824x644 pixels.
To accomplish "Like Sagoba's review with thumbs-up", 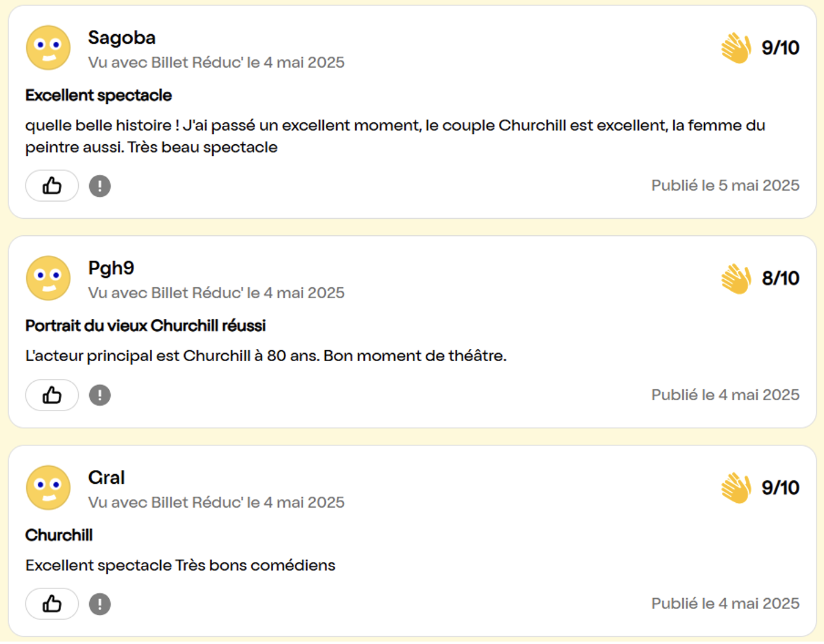I will click(x=52, y=186).
